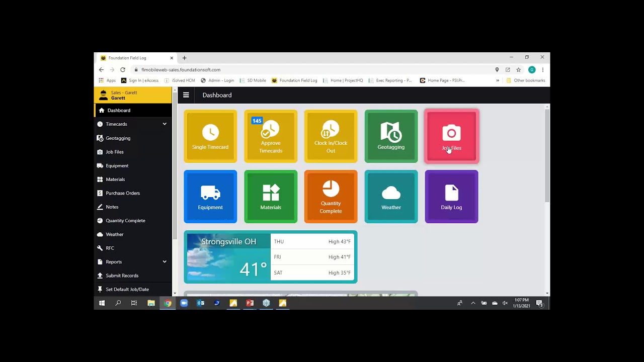Image resolution: width=644 pixels, height=362 pixels.
Task: Open the blue Equipment truck tile
Action: 210,197
